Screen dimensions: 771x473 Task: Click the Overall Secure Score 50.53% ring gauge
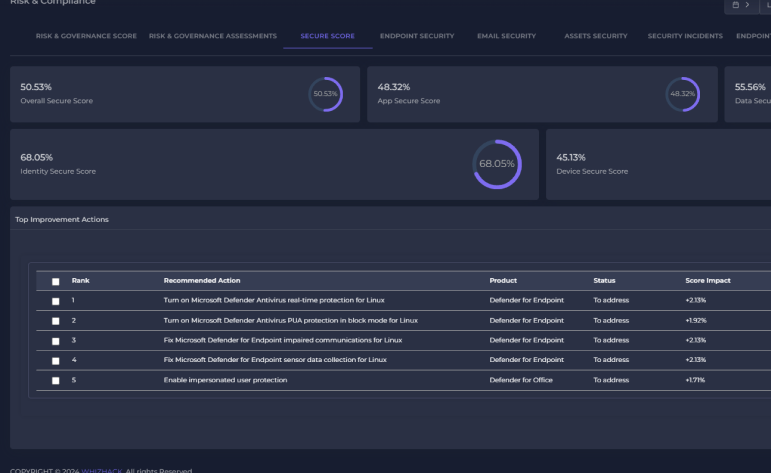(326, 94)
